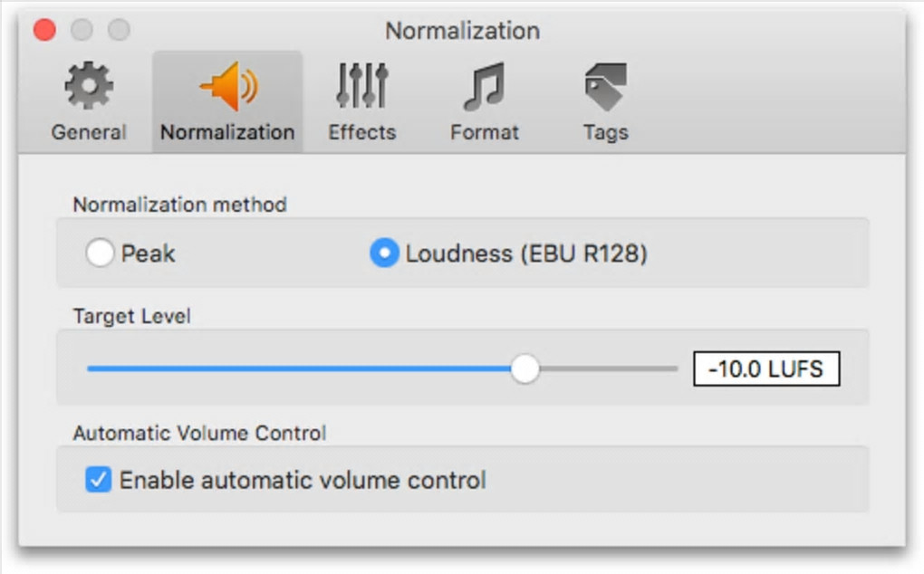
Task: Open Effects via the mixer sliders icon
Action: coord(361,88)
